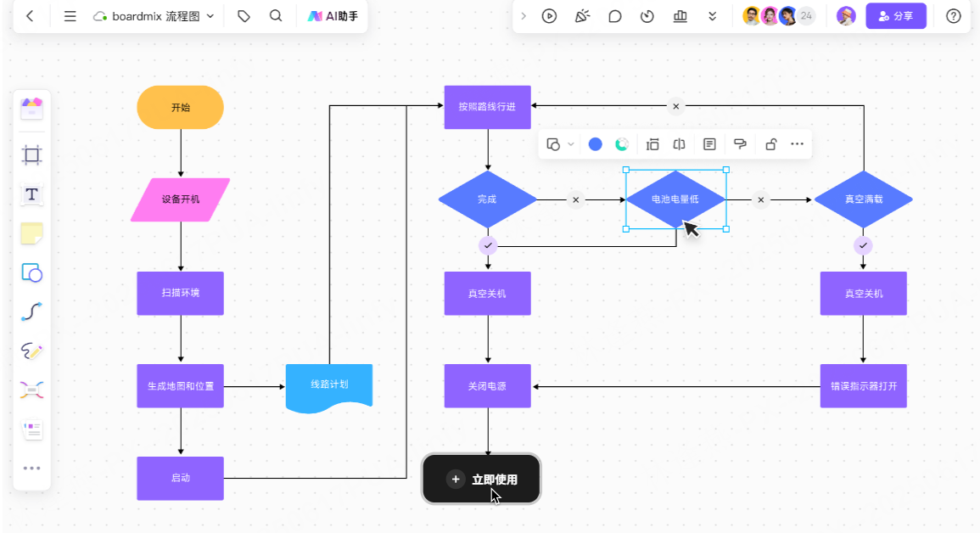Open more sidebar tools with three dots
980x533 pixels.
coord(32,468)
